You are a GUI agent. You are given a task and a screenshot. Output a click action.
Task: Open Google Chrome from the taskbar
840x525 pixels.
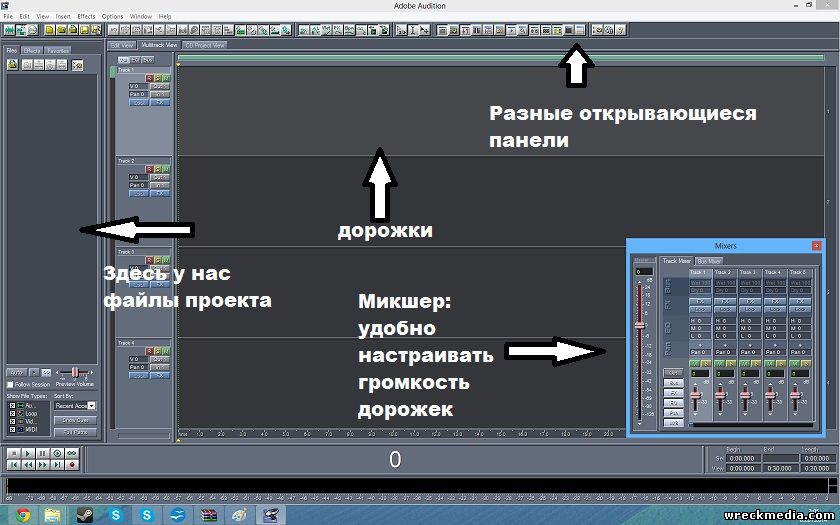click(22, 515)
